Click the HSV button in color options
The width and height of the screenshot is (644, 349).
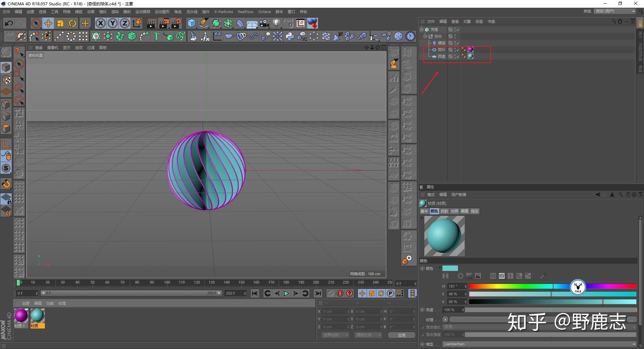pos(501,276)
